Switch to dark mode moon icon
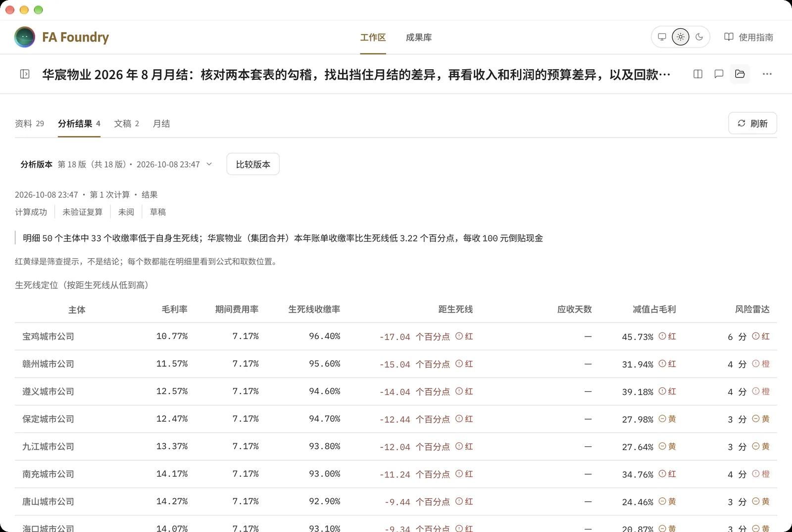792x532 pixels. pyautogui.click(x=699, y=37)
